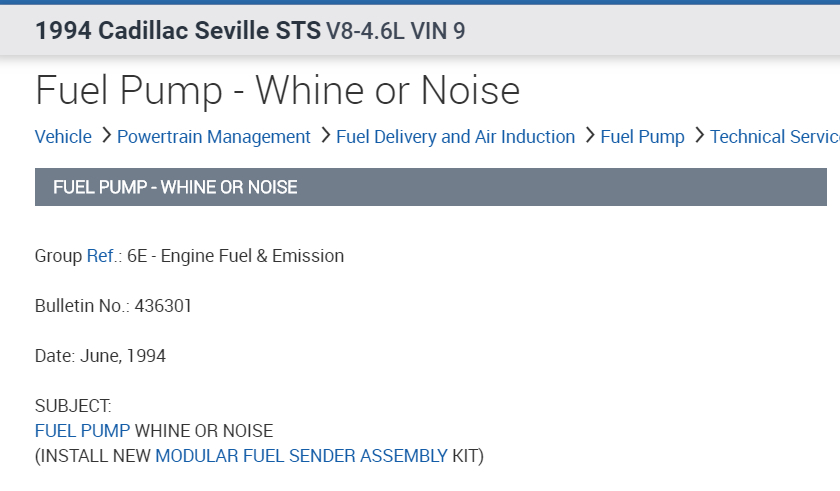Click the chevron after the Vehicle breadcrumb
The image size is (840, 491).
(104, 136)
